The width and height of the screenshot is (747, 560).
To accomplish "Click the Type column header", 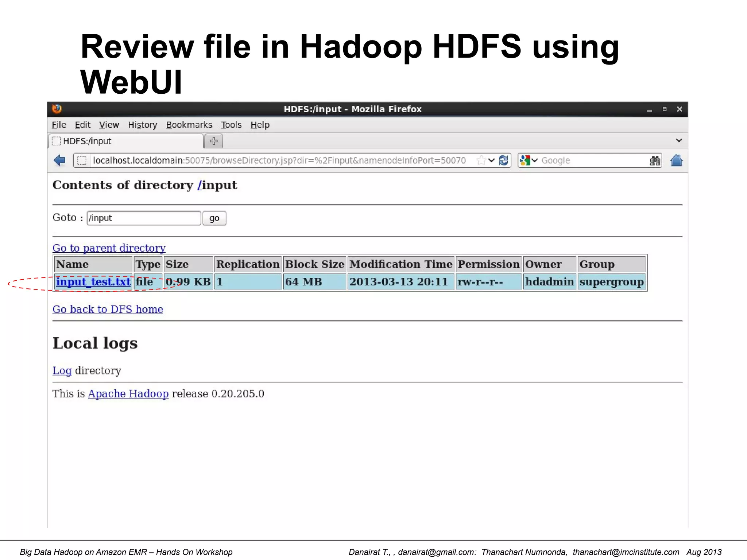I will click(x=148, y=264).
